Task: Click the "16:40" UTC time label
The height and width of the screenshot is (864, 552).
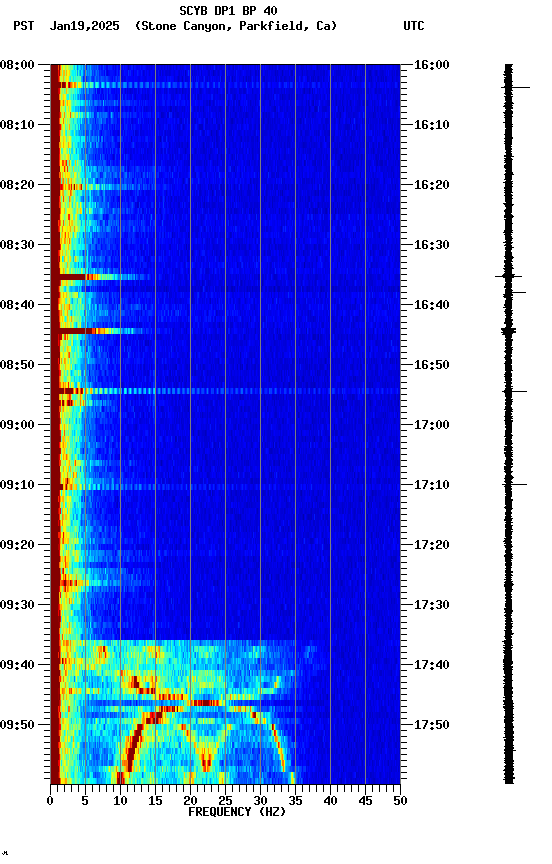Action: 431,305
